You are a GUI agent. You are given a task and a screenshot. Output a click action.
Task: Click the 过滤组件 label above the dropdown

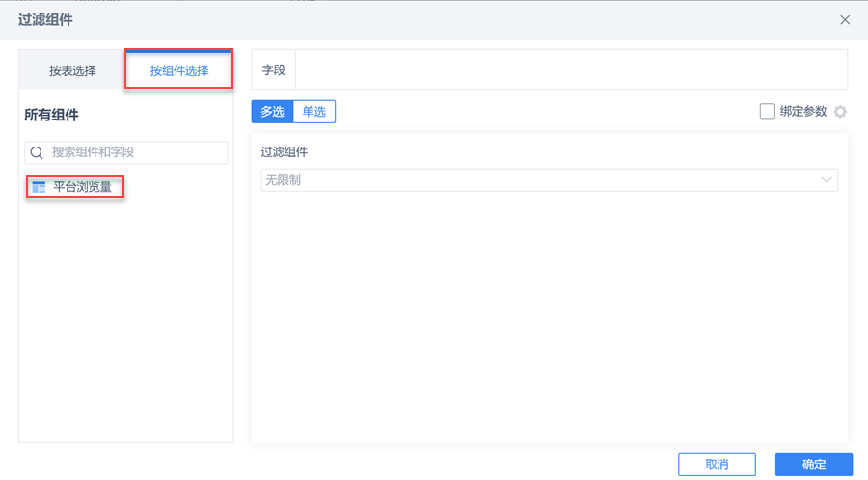pyautogui.click(x=285, y=151)
